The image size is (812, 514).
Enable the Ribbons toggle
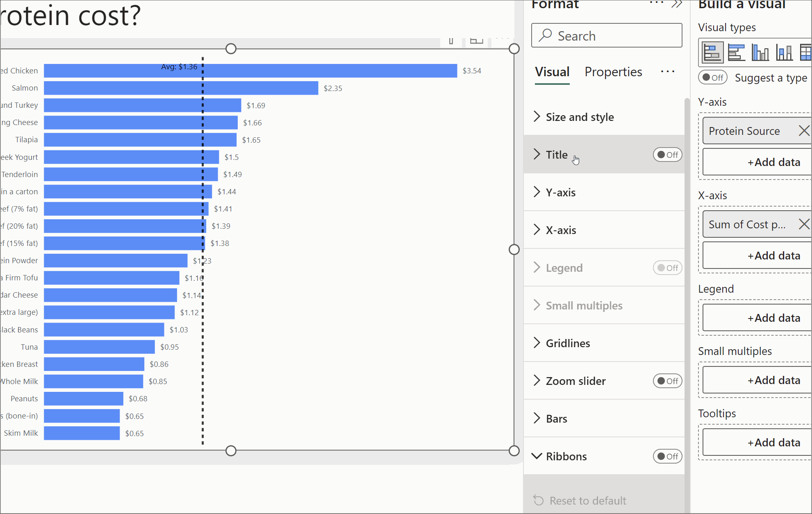(x=667, y=456)
